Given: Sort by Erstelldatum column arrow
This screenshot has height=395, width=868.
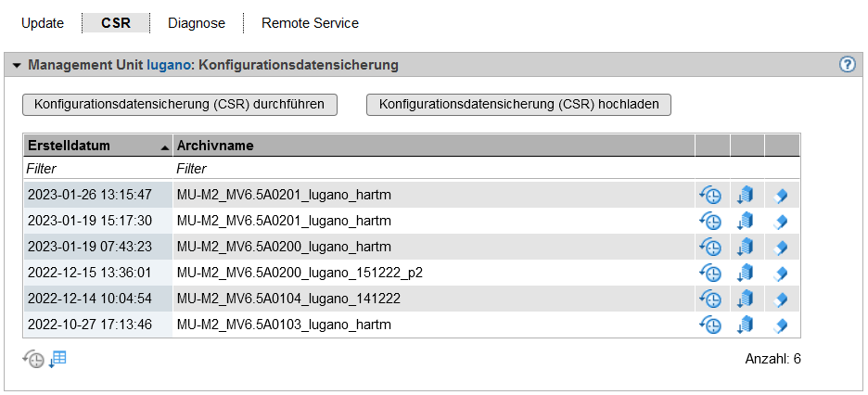Looking at the screenshot, I should pos(164,147).
